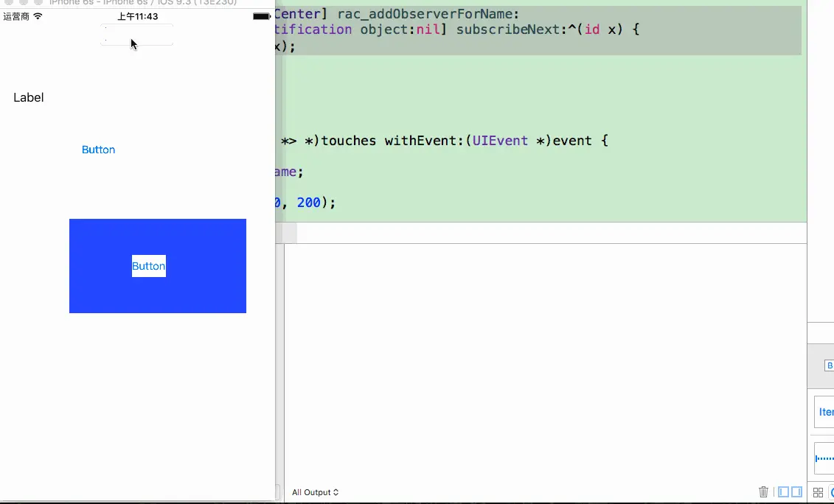Focus the text field under the clock
This screenshot has width=834, height=504.
[136, 35]
